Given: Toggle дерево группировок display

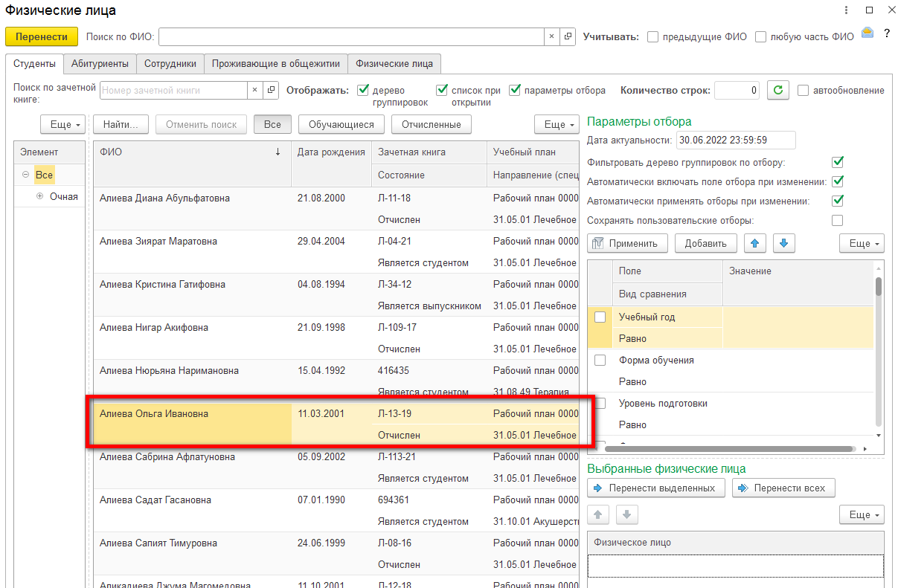Looking at the screenshot, I should tap(363, 90).
